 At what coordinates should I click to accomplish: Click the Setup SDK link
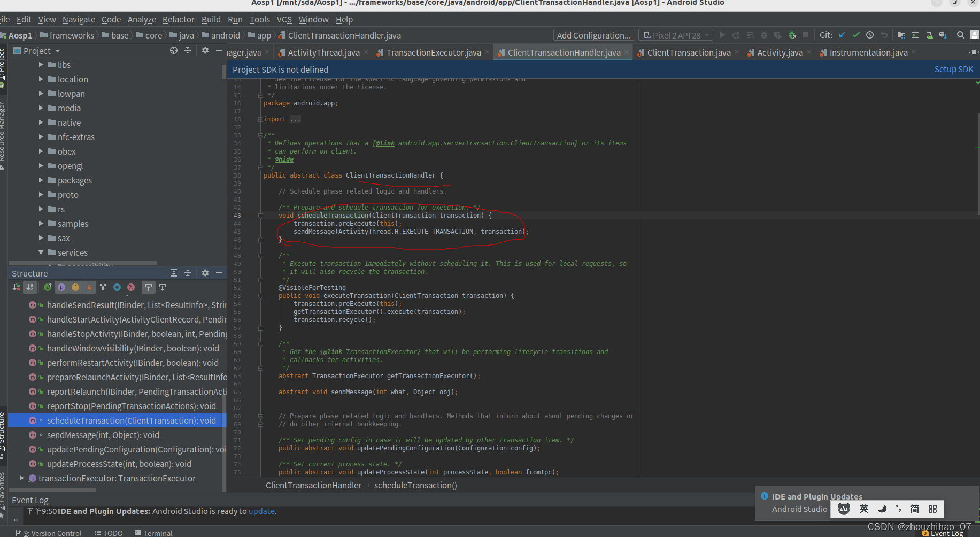(954, 70)
